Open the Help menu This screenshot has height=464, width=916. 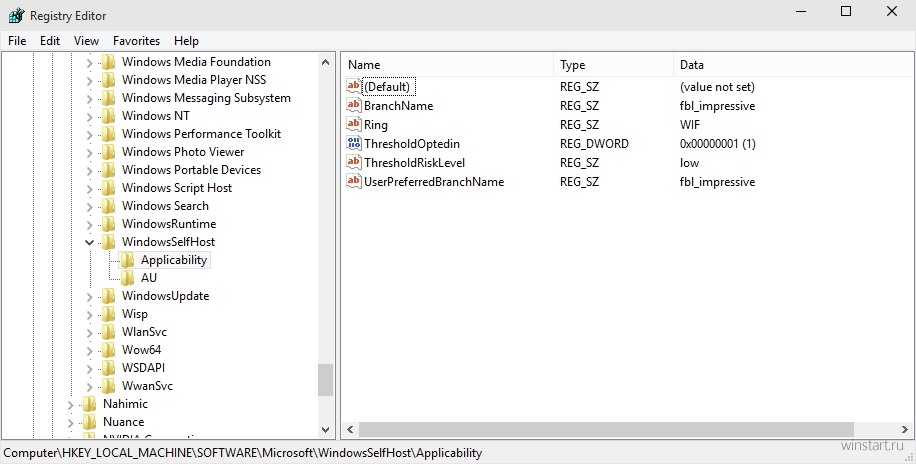click(186, 41)
